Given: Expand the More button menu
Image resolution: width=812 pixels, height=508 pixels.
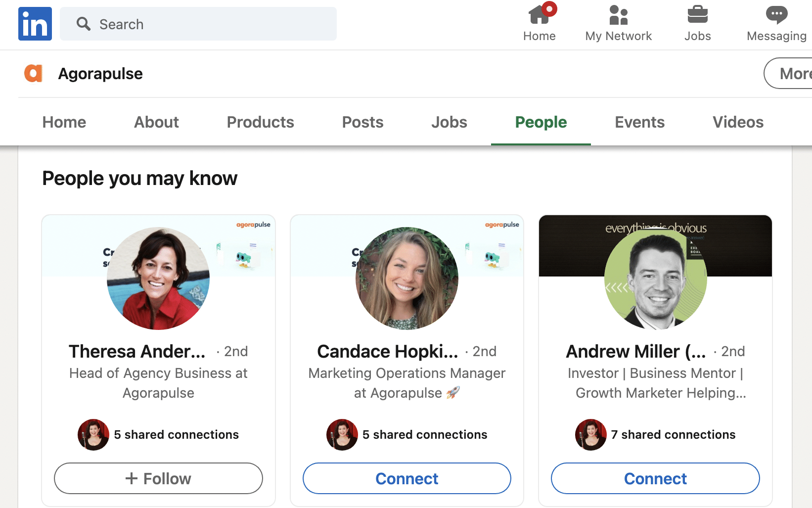Looking at the screenshot, I should click(791, 74).
